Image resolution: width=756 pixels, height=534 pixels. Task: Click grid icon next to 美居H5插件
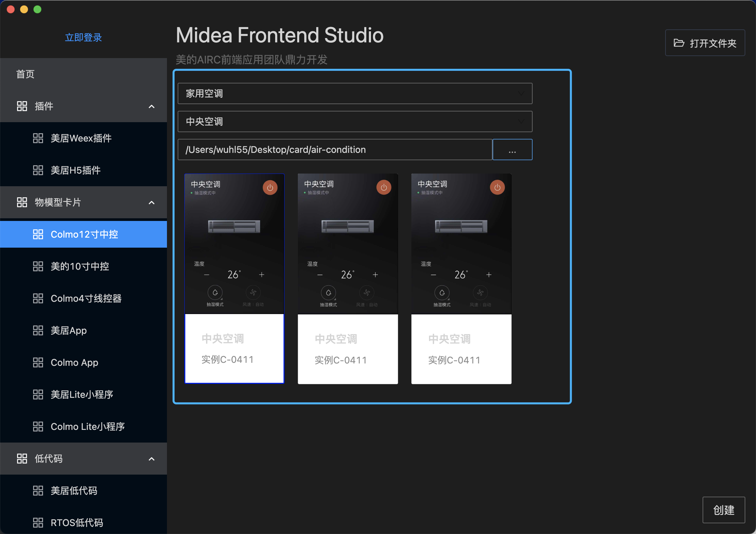(x=38, y=170)
